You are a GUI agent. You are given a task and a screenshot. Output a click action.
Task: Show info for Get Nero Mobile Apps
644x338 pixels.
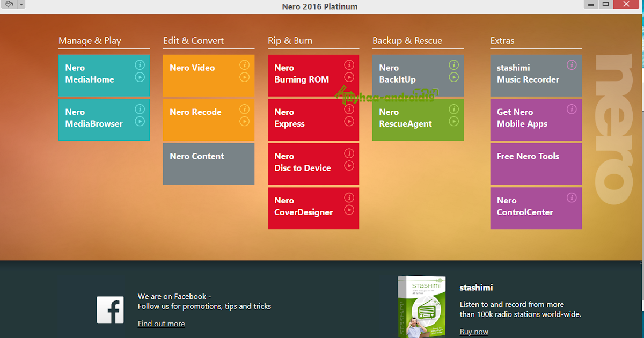coord(572,109)
